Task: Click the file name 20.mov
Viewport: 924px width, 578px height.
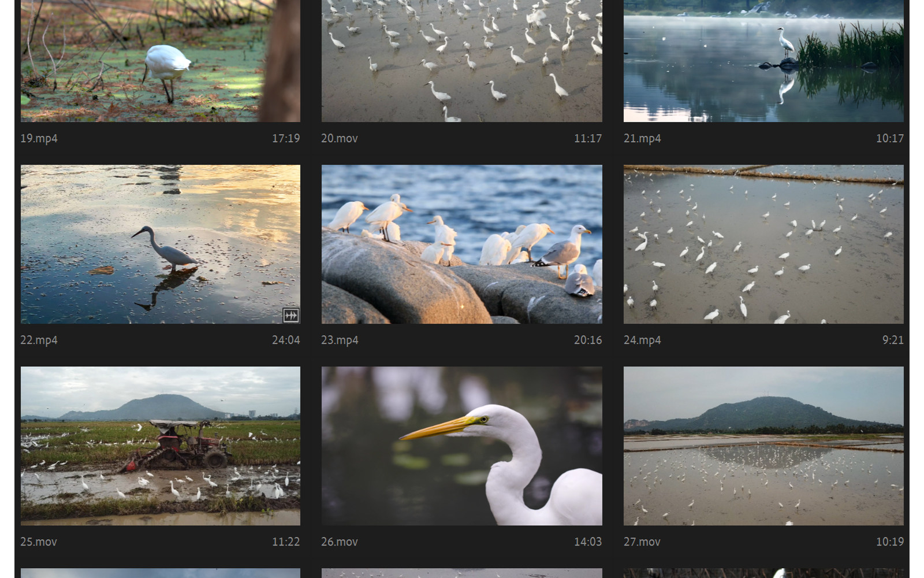Action: tap(340, 139)
